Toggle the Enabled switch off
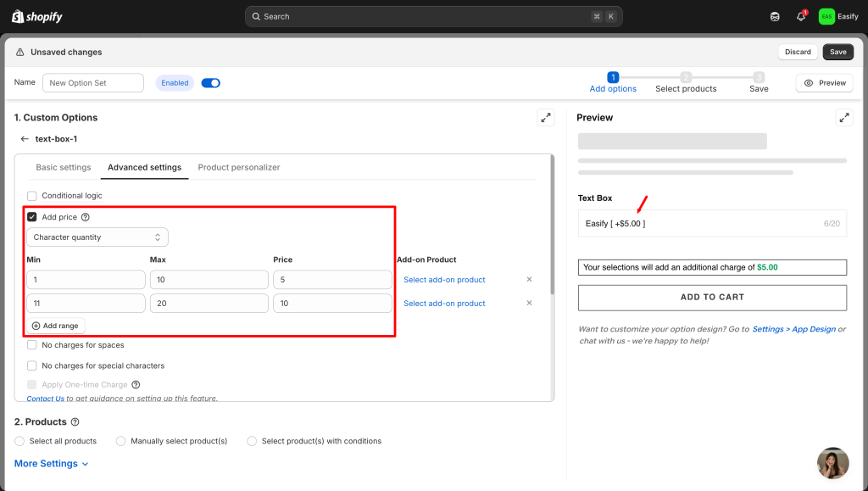This screenshot has width=868, height=491. 210,83
